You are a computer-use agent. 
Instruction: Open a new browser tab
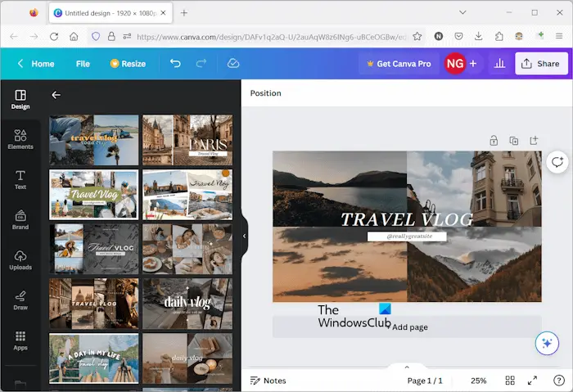(184, 13)
